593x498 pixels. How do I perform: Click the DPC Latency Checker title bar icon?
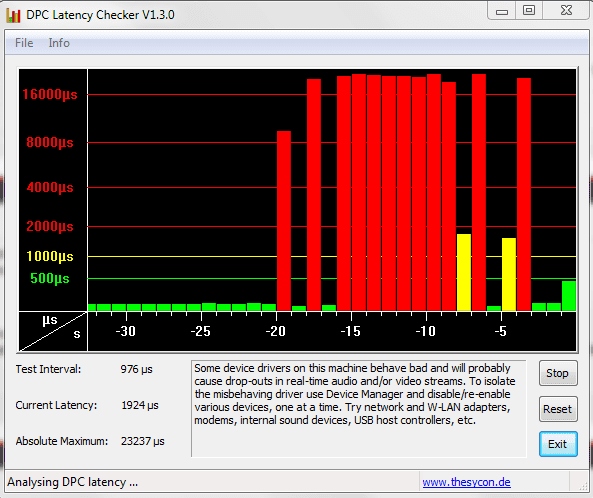[13, 15]
